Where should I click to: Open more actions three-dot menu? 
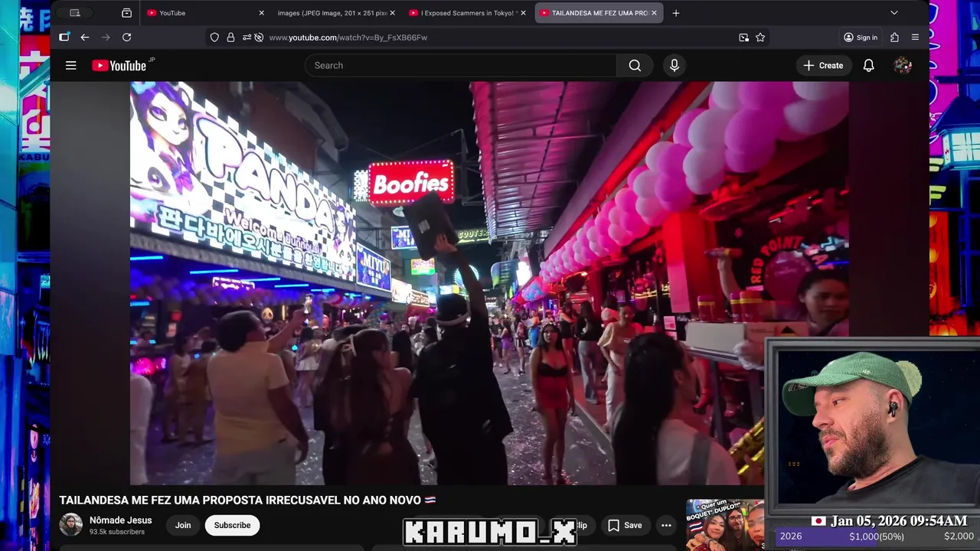coord(666,525)
